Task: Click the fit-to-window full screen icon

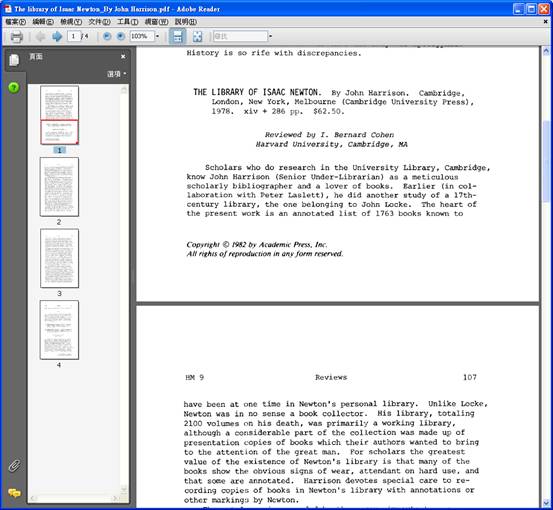Action: click(x=198, y=36)
